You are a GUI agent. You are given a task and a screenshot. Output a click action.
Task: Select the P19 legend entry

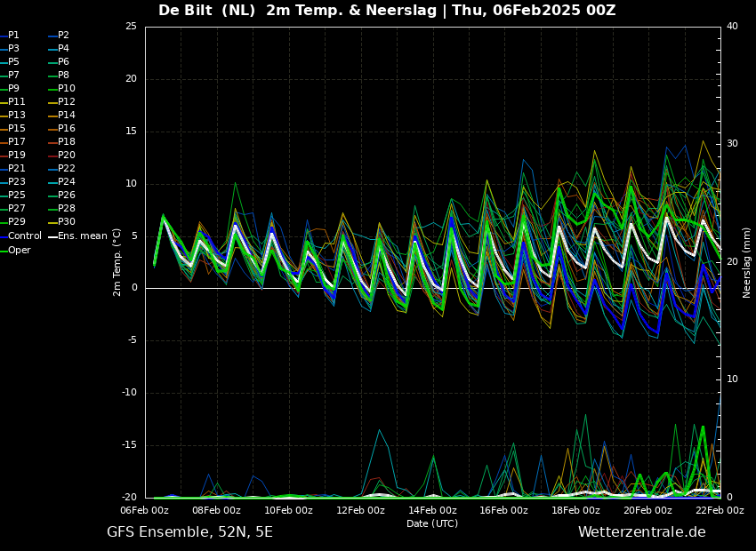(13, 156)
